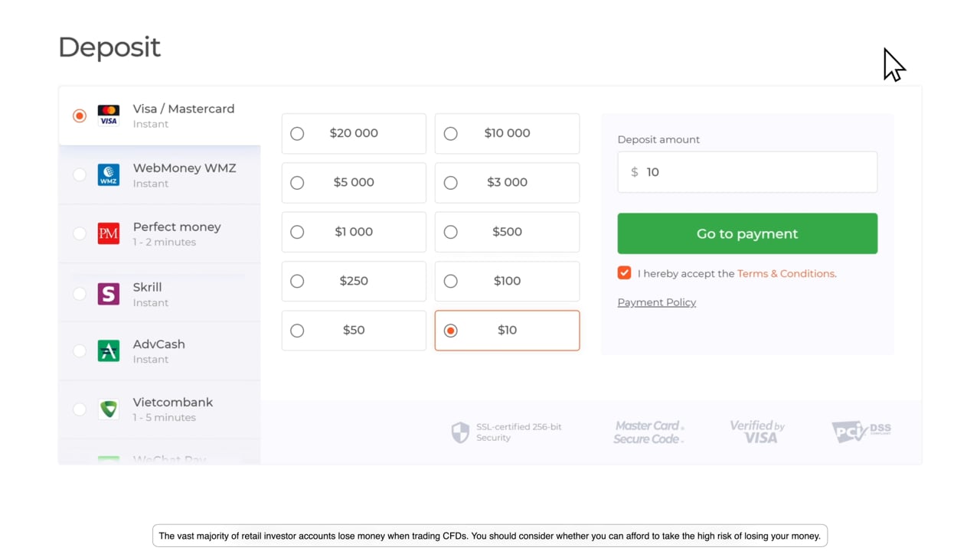Click the WebMoney WMZ logo icon
Image resolution: width=980 pixels, height=551 pixels.
click(x=109, y=175)
